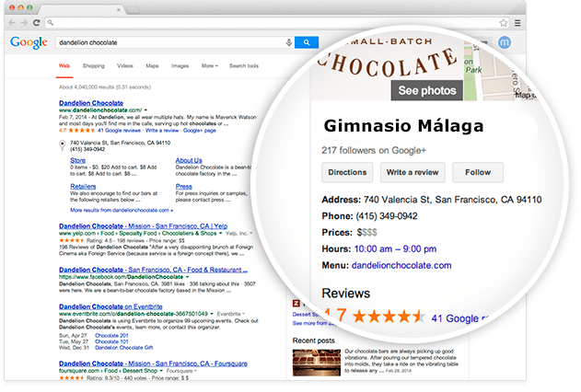Open the Dandelion Chocolate main result
Viewport: 581px width, 392px height.
[x=91, y=103]
